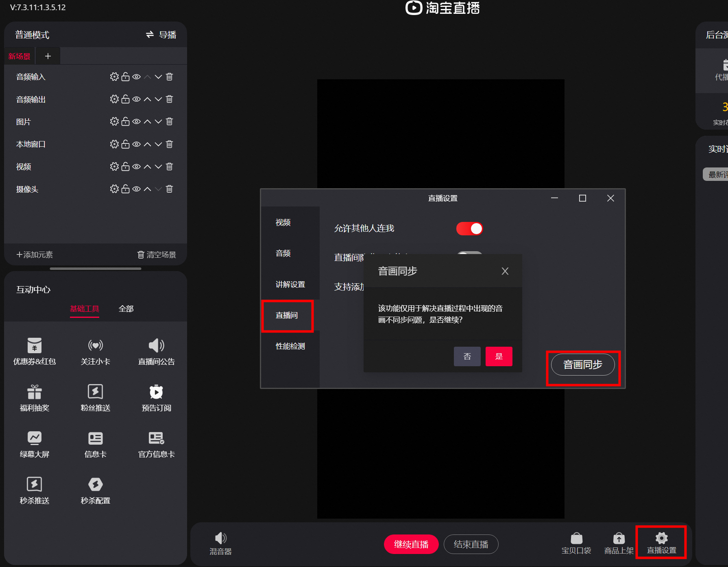
Task: Hide the 音频输入 element with eye icon
Action: click(137, 77)
